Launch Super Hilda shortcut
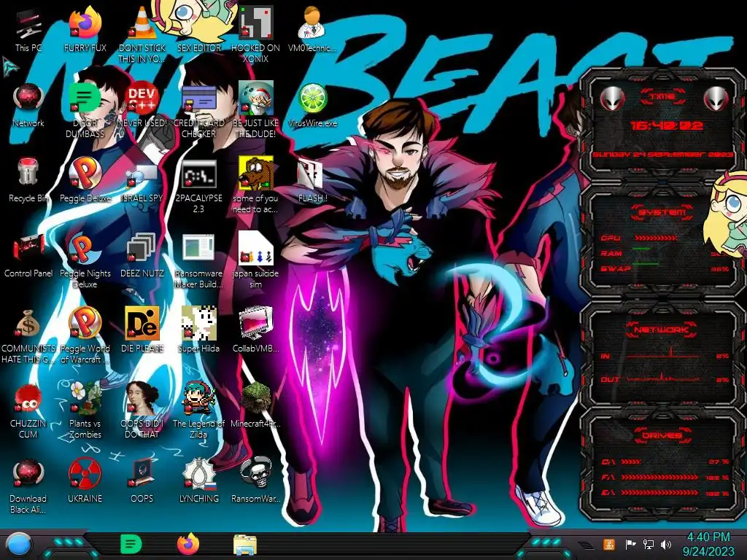This screenshot has height=560, width=747. tap(198, 330)
